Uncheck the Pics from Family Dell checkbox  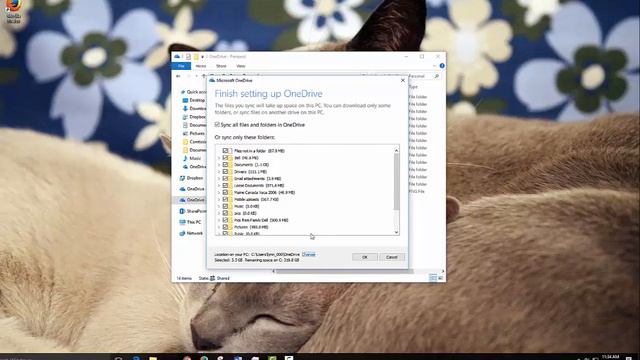coord(225,220)
